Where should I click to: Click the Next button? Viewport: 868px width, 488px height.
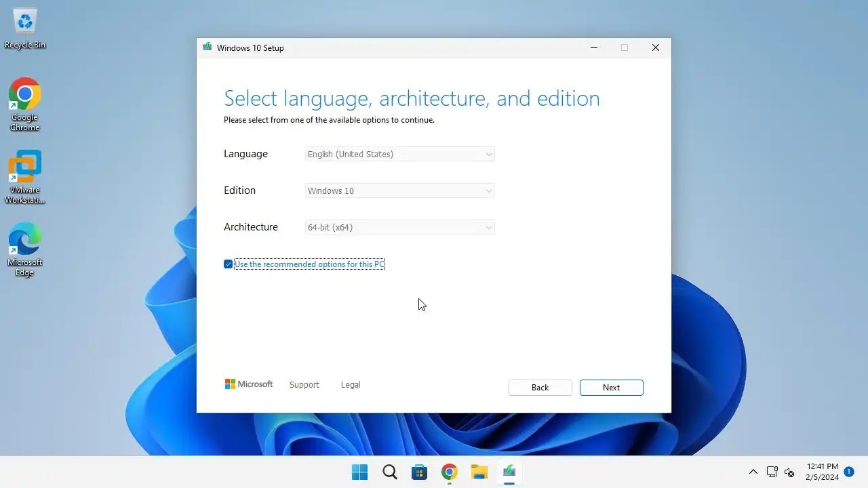coord(612,388)
